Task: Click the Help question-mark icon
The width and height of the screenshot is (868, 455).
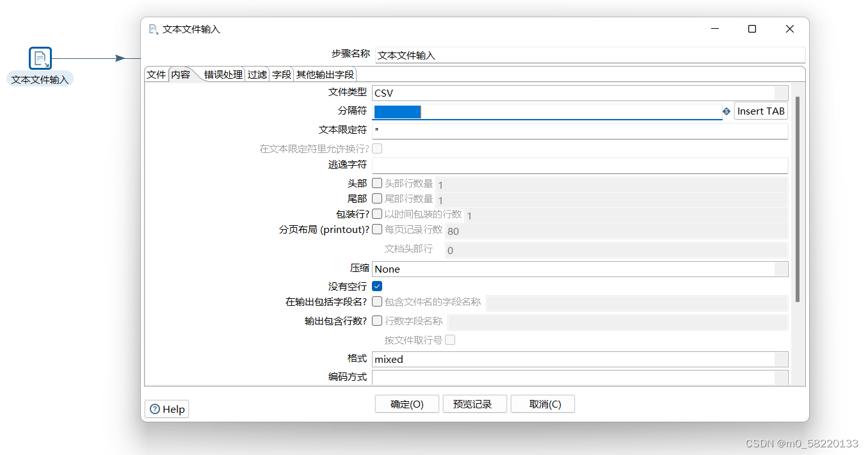Action: tap(156, 409)
